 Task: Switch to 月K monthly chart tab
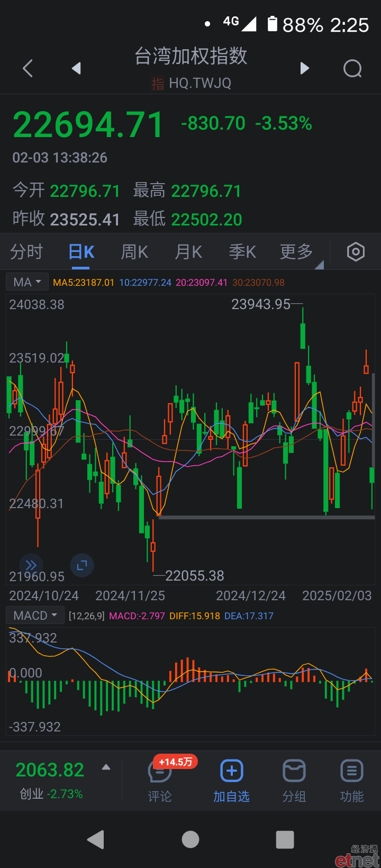pyautogui.click(x=188, y=252)
